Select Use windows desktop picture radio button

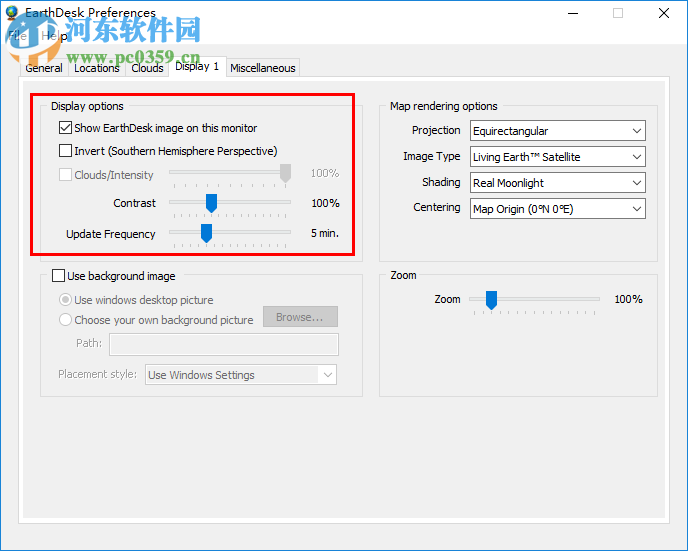point(65,300)
